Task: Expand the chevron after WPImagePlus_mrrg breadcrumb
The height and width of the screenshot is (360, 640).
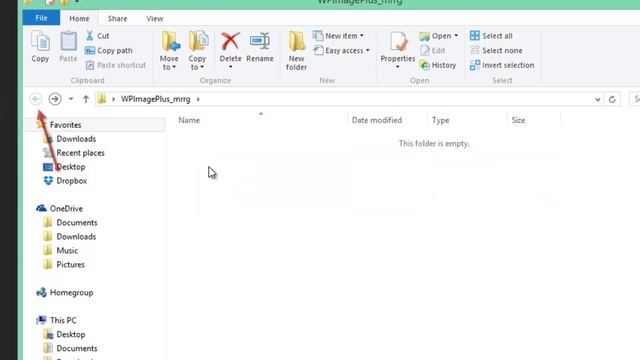Action: pyautogui.click(x=198, y=99)
